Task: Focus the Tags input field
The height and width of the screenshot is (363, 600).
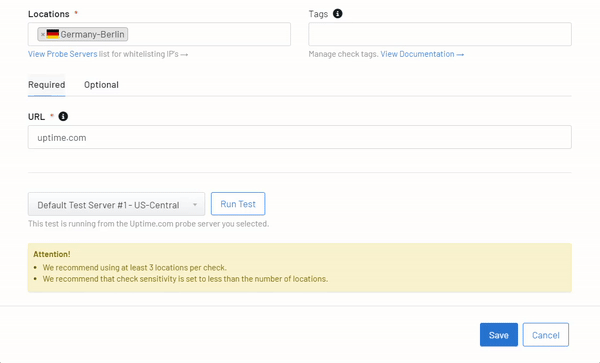Action: tap(440, 34)
